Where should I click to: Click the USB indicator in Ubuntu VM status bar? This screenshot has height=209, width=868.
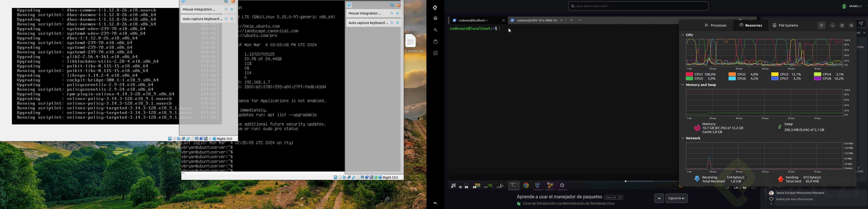pos(354,177)
